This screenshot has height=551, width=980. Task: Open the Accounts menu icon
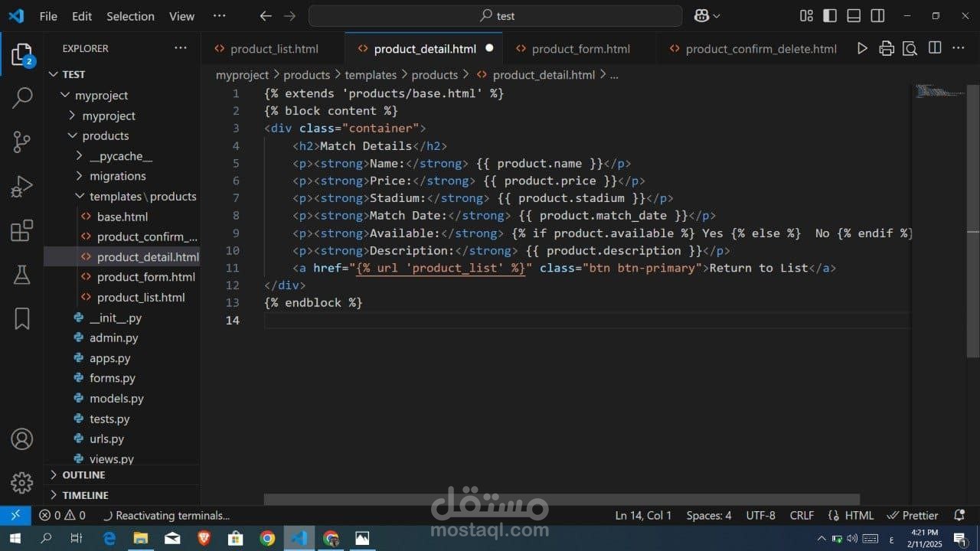pyautogui.click(x=22, y=439)
